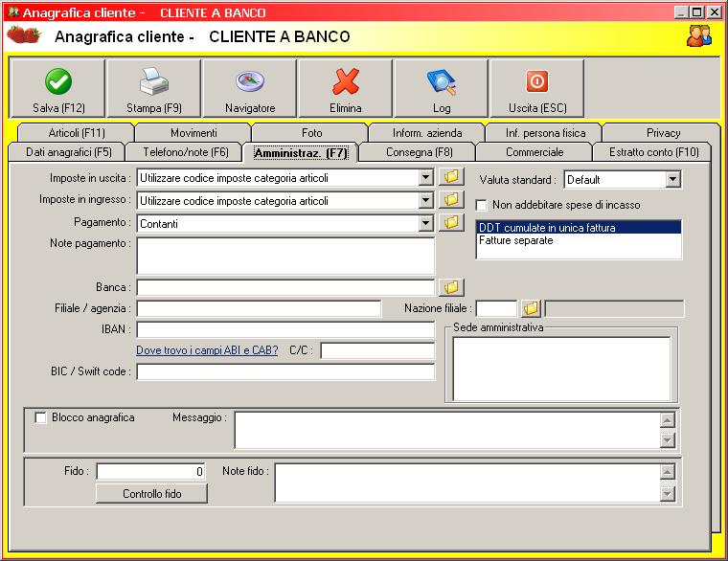The height and width of the screenshot is (561, 728).
Task: Expand the Valuta standard dropdown
Action: [672, 179]
